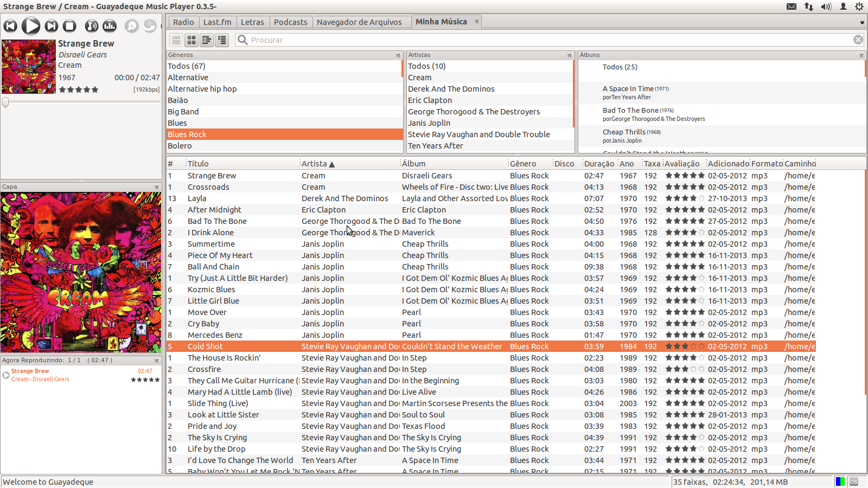Select the track Crossroads
The image size is (868, 488).
tap(491, 187)
